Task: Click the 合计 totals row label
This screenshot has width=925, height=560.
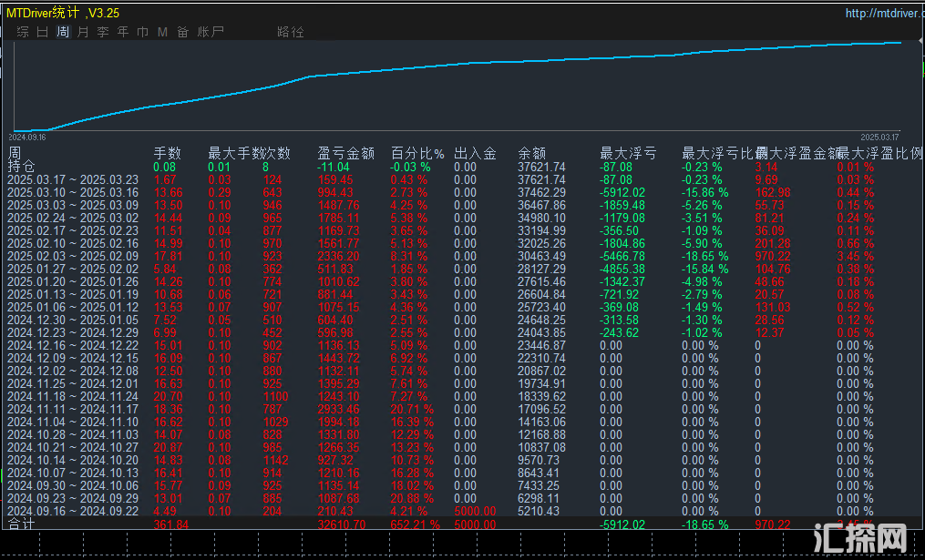Action: tap(22, 525)
